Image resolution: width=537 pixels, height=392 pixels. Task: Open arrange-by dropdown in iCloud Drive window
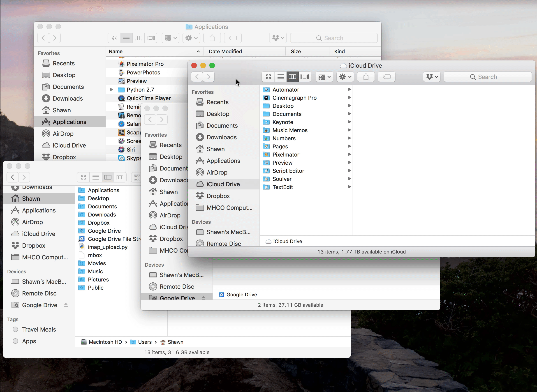coord(324,77)
